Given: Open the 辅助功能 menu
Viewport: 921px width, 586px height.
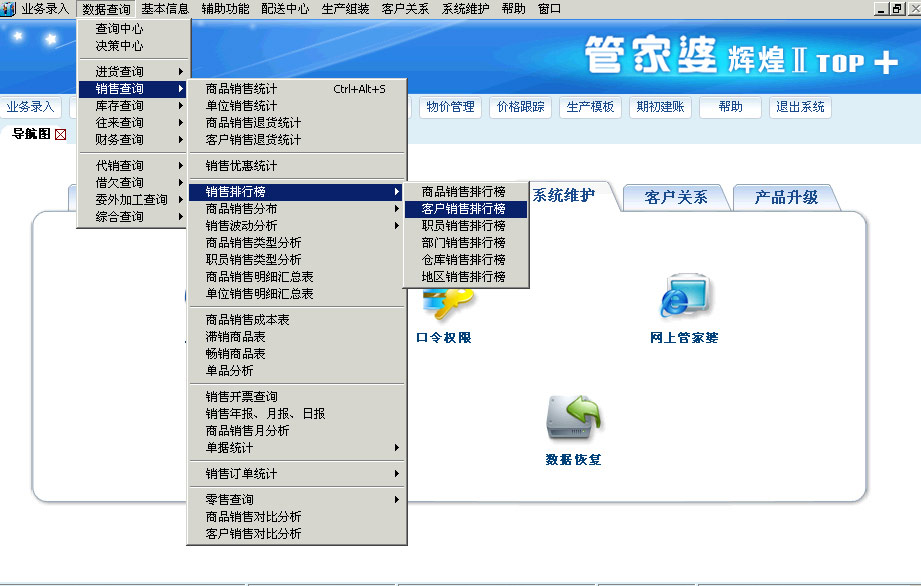Looking at the screenshot, I should (x=225, y=9).
